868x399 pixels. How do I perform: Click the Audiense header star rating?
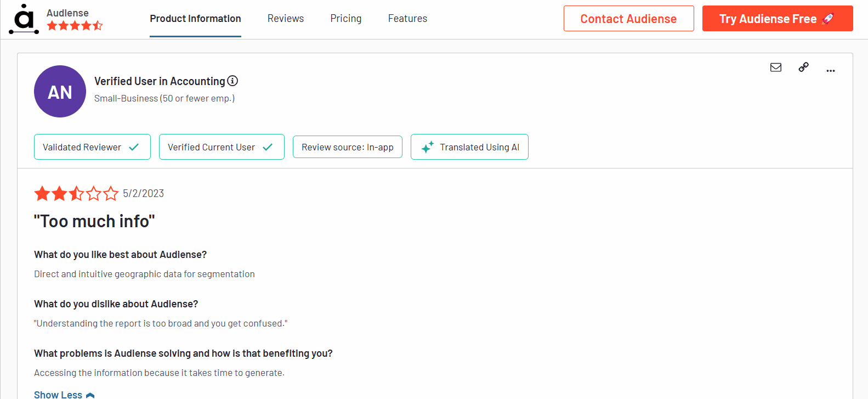(x=75, y=26)
